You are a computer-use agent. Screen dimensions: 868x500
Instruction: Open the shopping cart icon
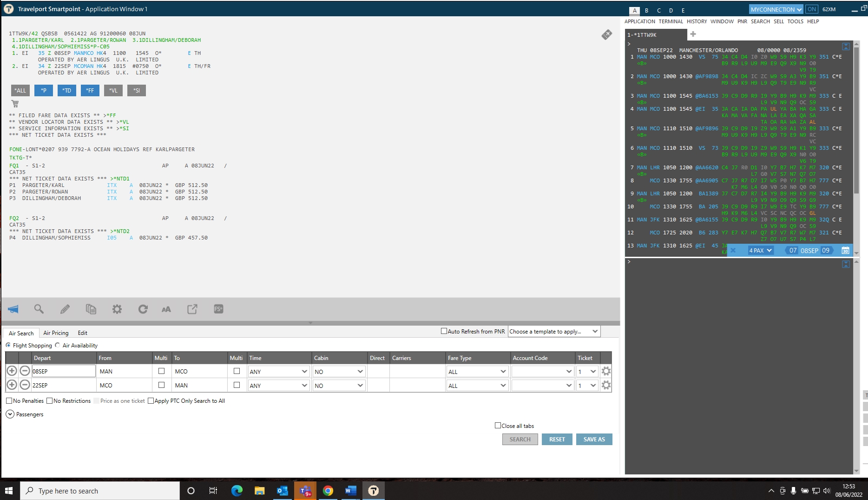pyautogui.click(x=15, y=104)
